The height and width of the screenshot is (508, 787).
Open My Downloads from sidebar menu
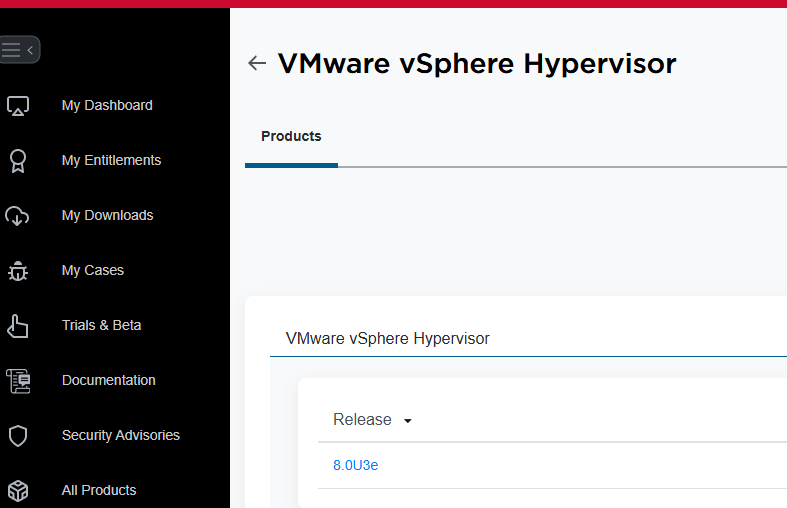tap(107, 216)
